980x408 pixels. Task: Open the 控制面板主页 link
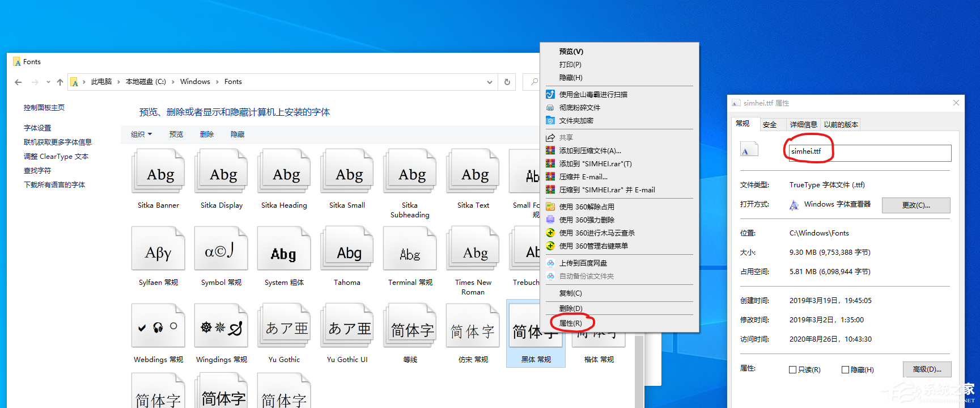pos(44,108)
